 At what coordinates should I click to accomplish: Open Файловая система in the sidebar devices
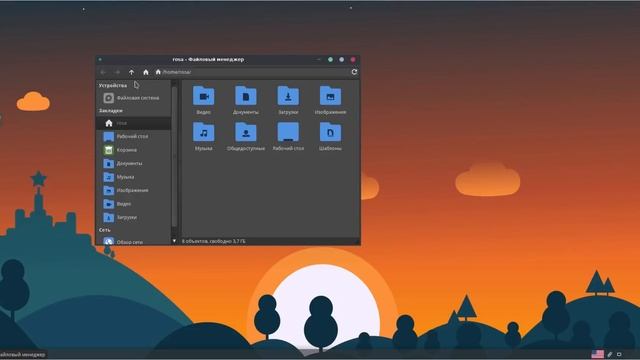133,98
